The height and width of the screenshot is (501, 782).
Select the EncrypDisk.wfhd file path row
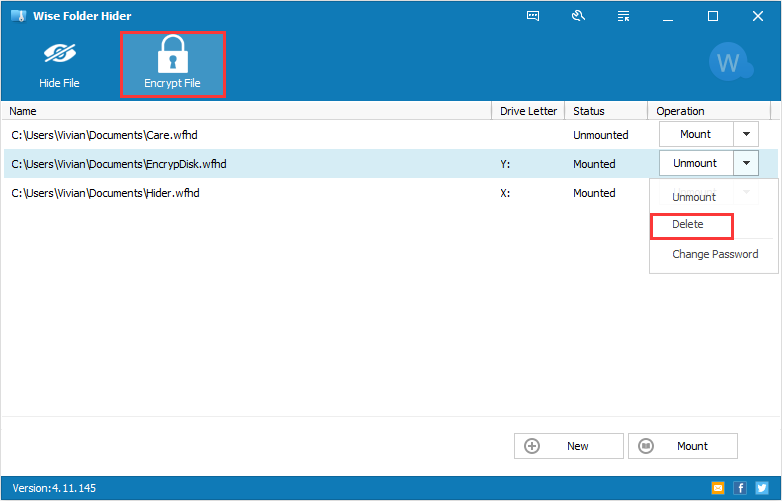pos(119,164)
